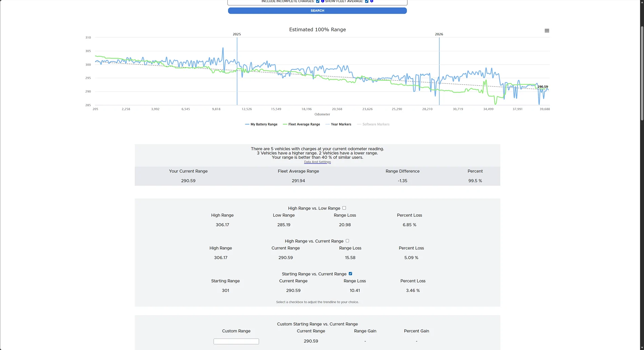Click the 12,526 odometer axis label
Image resolution: width=644 pixels, height=350 pixels.
(246, 109)
